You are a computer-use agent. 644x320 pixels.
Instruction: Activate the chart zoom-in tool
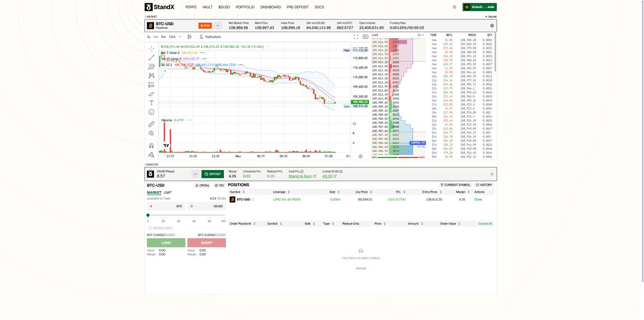point(151,133)
